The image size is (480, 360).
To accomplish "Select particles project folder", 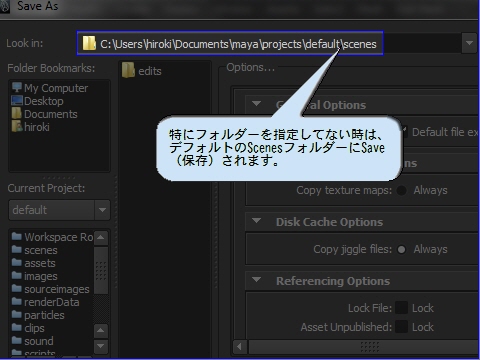I will pos(38,315).
